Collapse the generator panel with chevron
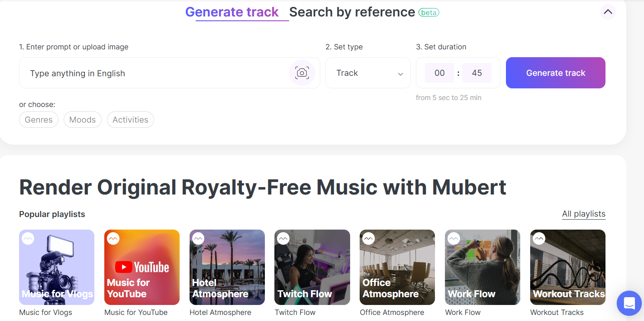 pyautogui.click(x=608, y=12)
